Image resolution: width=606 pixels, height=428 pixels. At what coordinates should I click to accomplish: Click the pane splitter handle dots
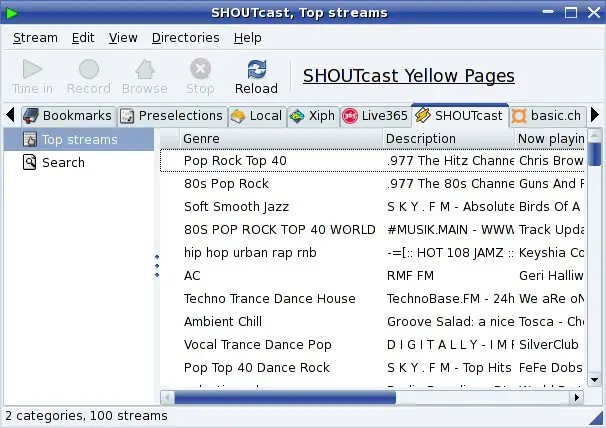tap(157, 266)
